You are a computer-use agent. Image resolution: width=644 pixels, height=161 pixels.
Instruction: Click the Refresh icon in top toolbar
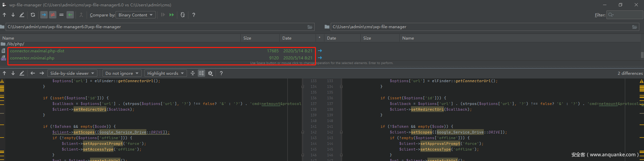click(33, 15)
